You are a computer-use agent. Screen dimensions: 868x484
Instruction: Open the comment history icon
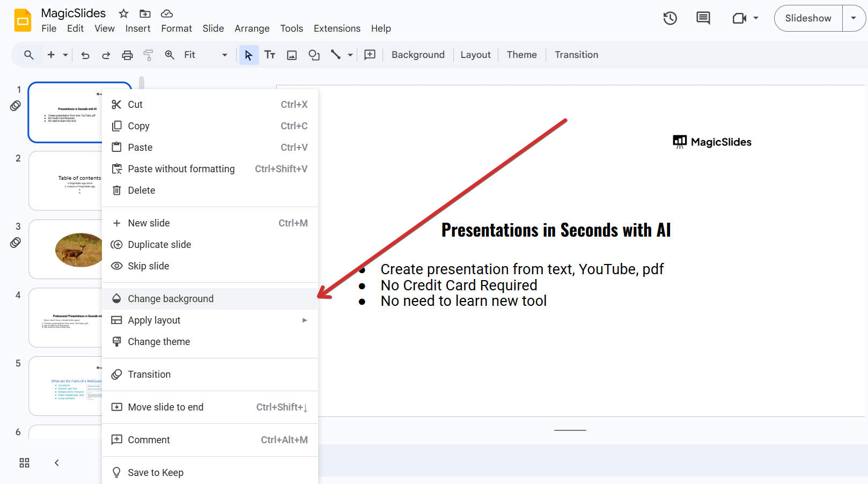703,18
